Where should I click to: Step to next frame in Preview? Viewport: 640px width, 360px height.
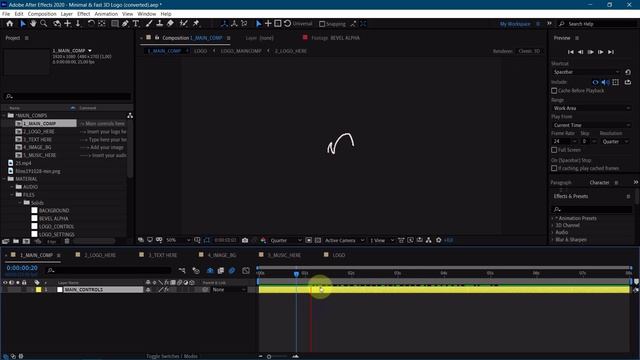pos(600,52)
